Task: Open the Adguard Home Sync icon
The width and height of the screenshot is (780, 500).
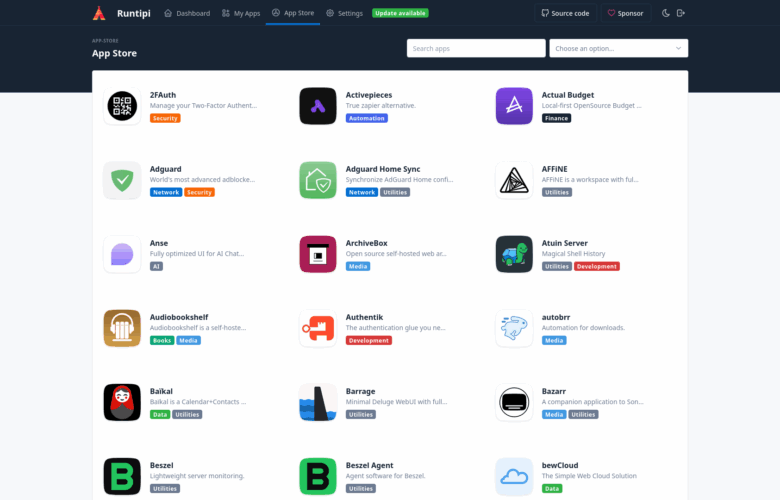Action: click(x=318, y=180)
